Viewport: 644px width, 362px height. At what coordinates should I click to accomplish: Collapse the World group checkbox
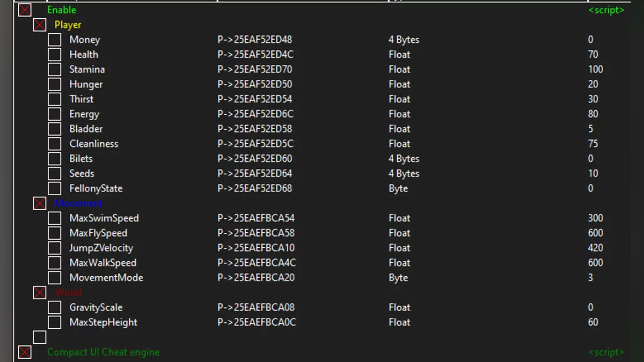click(40, 292)
